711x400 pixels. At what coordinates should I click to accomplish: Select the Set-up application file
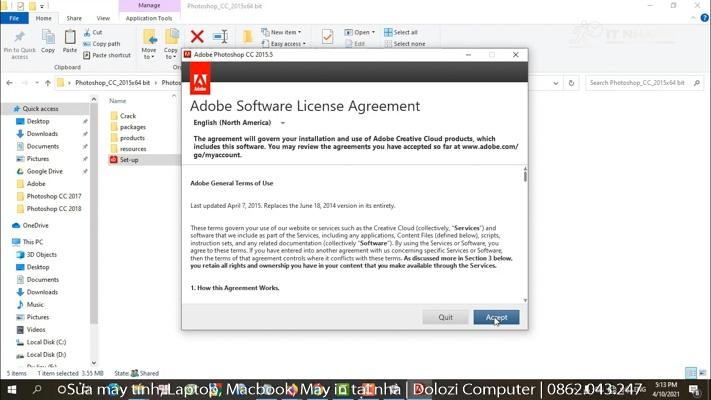click(x=129, y=160)
